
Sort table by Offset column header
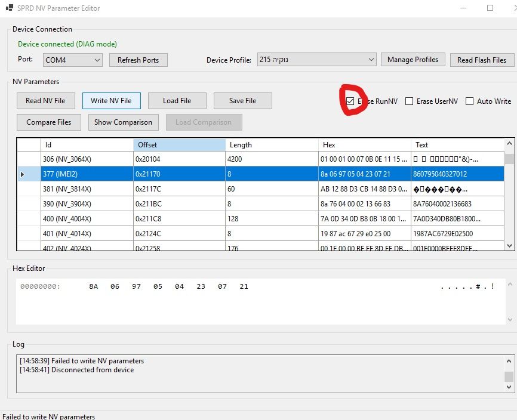point(179,145)
